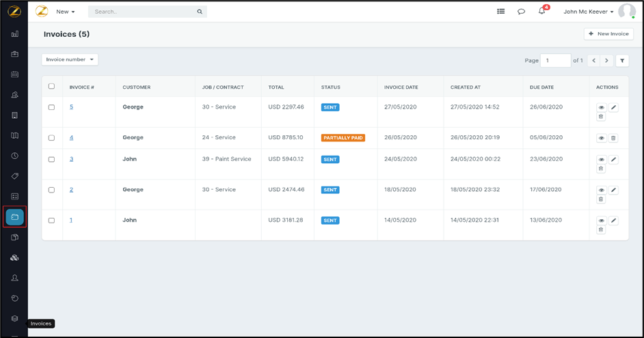Open the dashboard chart icon in the sidebar
The height and width of the screenshot is (338, 644).
(14, 33)
